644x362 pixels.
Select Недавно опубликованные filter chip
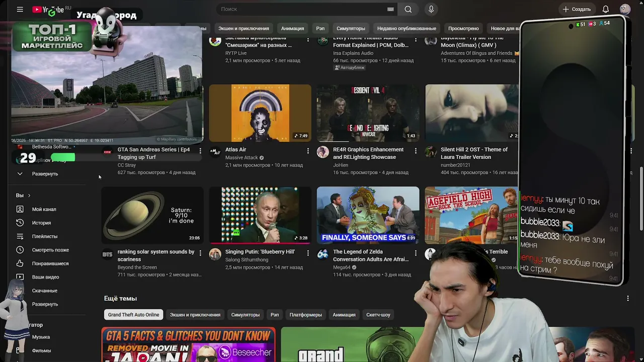pyautogui.click(x=407, y=29)
